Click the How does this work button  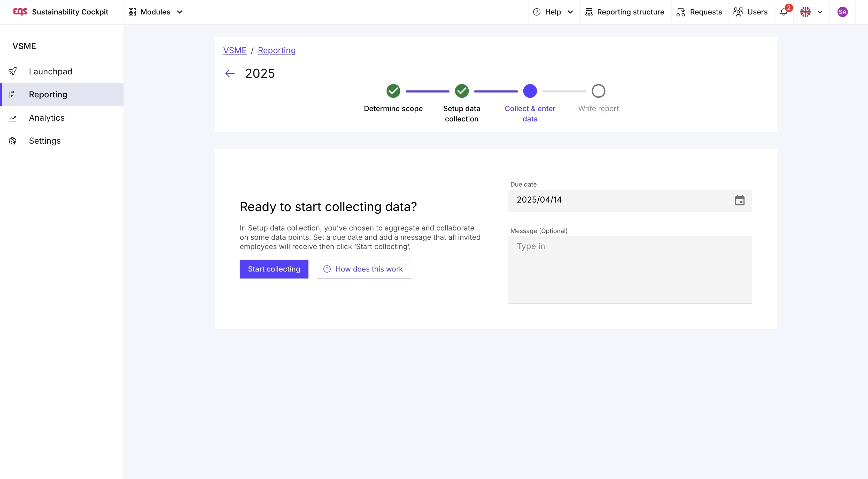[x=363, y=269]
